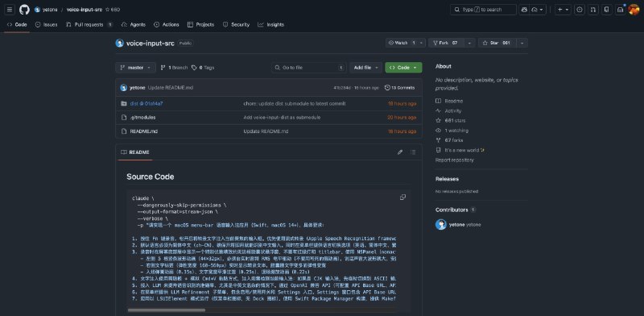Open the plus Create new menu
644x316 pixels.
[563, 10]
